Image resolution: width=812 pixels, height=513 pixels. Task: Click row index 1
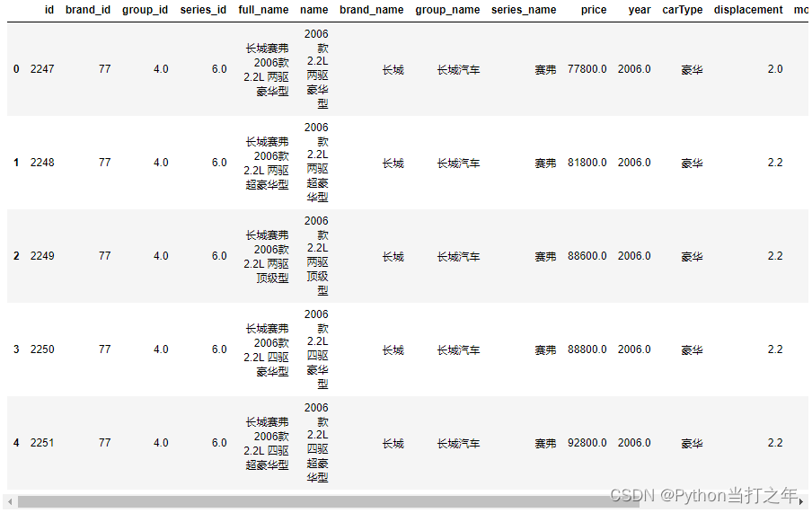(x=16, y=163)
